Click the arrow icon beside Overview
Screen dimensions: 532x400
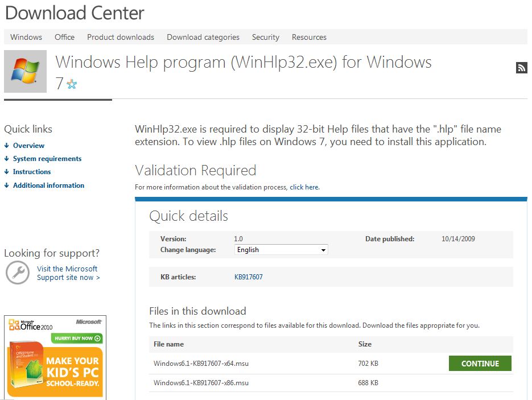6,146
